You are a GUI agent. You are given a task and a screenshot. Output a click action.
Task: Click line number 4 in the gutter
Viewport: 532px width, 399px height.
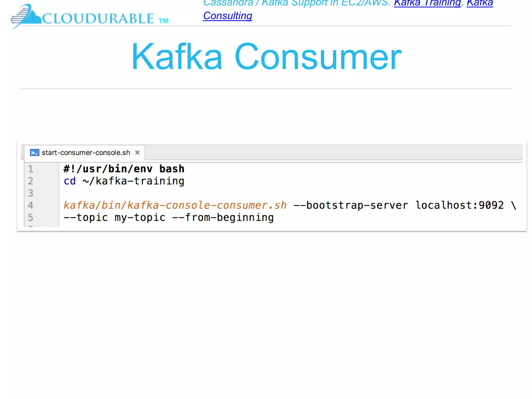31,205
